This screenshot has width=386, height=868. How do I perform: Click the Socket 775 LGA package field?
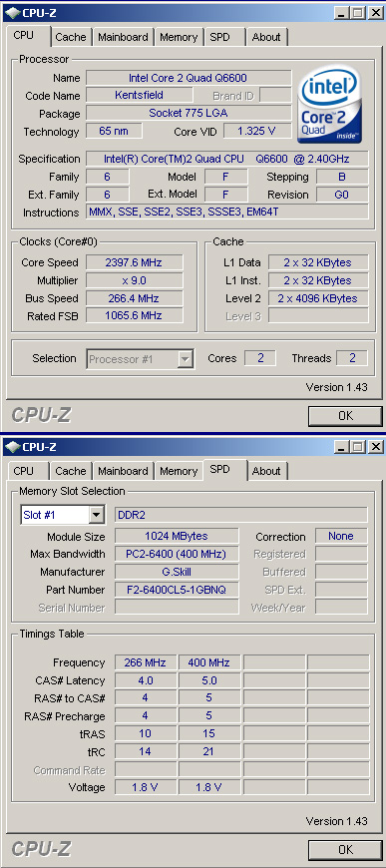(x=189, y=113)
